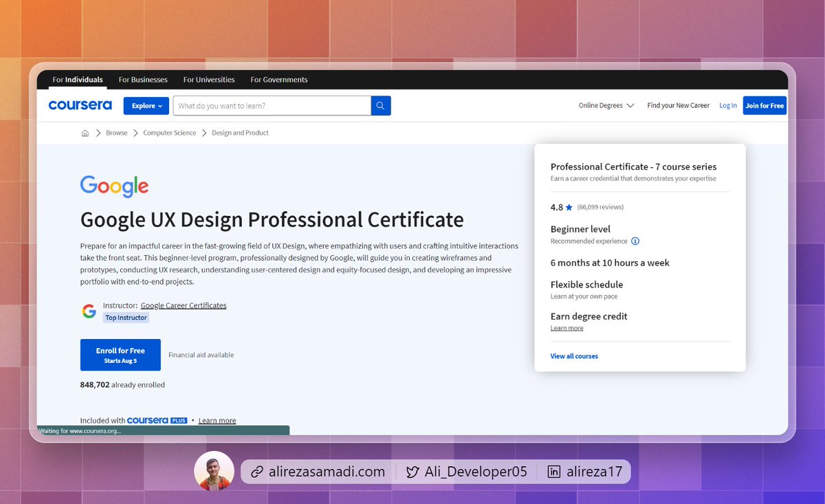
Task: Click the link icon beside alirezasamadi.com
Action: tap(257, 472)
